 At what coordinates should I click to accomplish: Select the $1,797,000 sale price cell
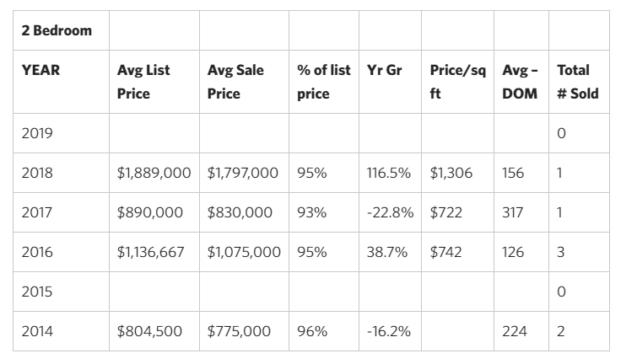tap(245, 173)
